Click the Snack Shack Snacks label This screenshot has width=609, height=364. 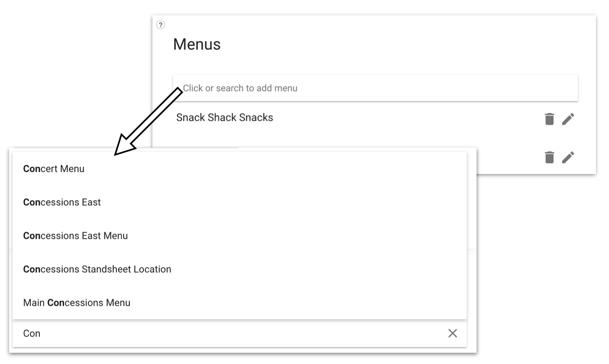pyautogui.click(x=225, y=117)
